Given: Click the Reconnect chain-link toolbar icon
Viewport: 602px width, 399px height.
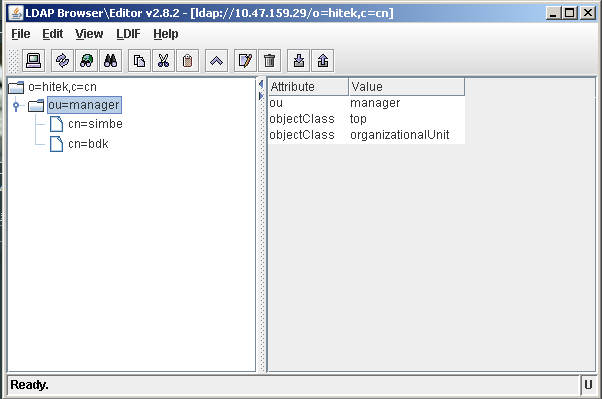Looking at the screenshot, I should 62,61.
